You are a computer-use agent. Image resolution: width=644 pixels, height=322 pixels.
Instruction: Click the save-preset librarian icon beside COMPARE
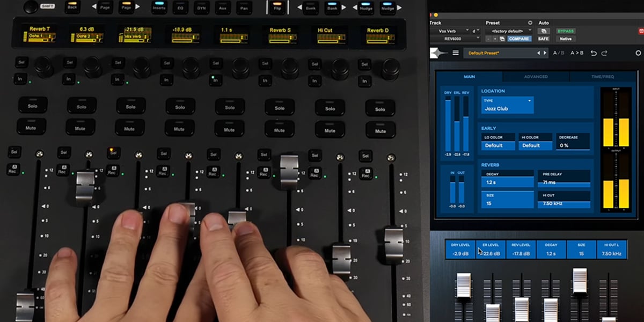(x=502, y=39)
